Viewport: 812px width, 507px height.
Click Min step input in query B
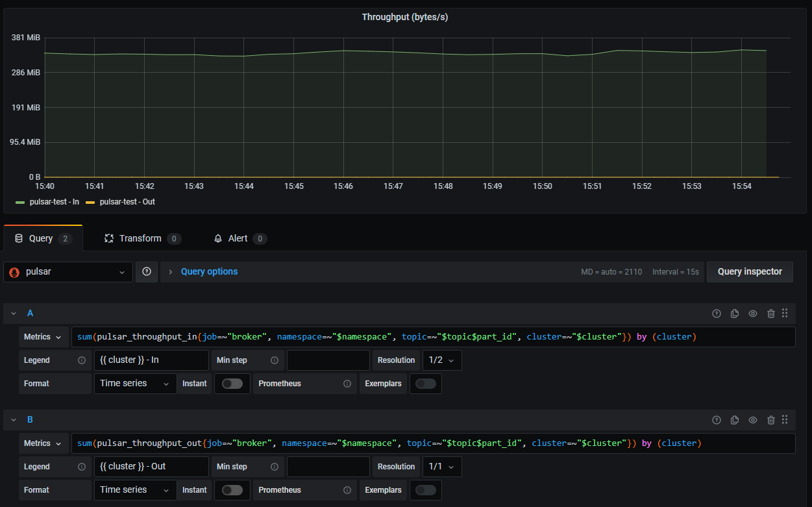coord(328,467)
